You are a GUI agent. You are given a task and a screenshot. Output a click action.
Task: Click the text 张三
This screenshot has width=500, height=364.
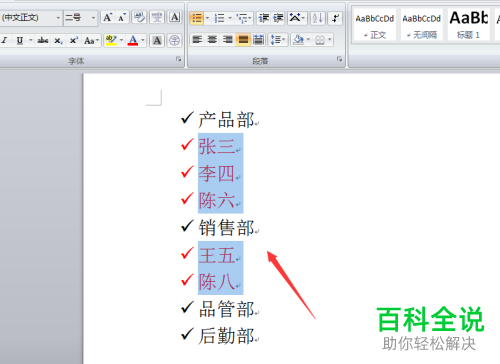(217, 146)
